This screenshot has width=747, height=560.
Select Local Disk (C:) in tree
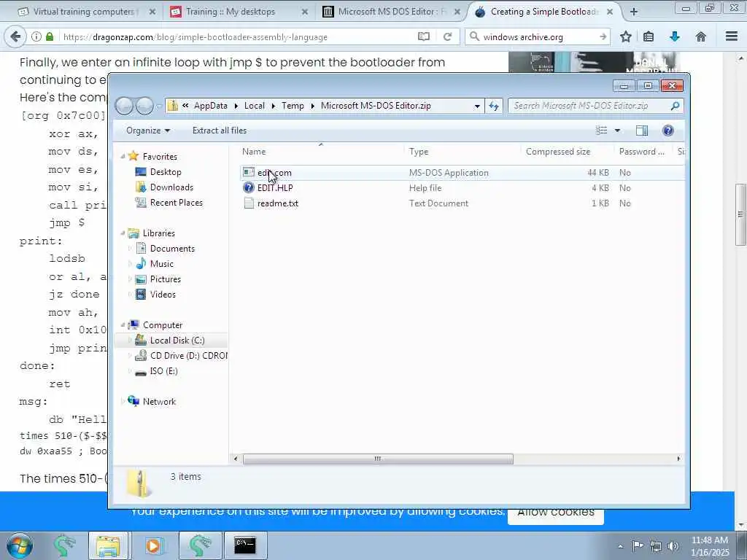(x=177, y=341)
